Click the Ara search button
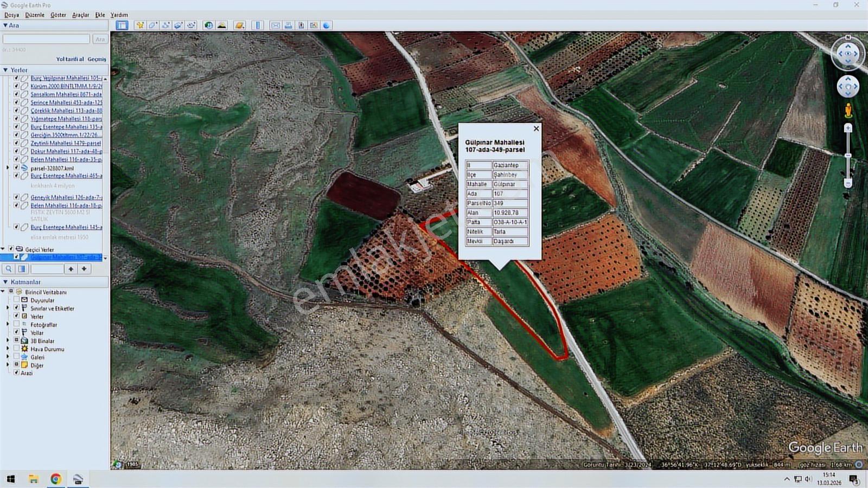 coord(100,39)
